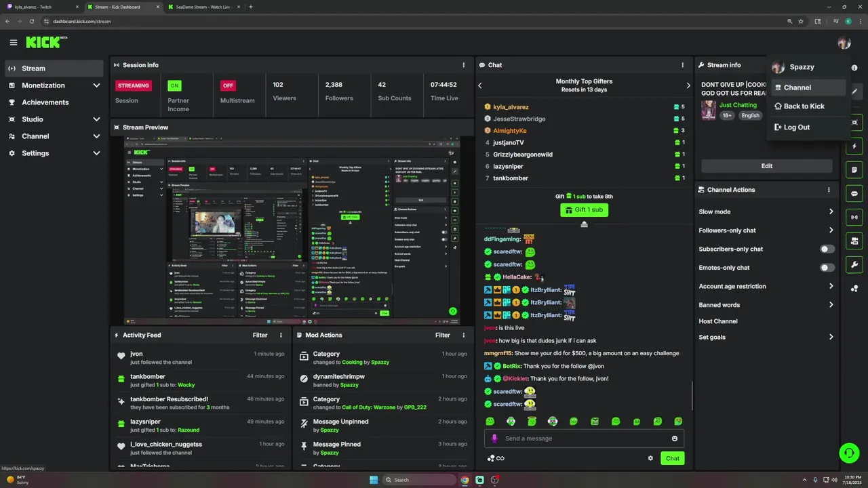
Task: Click the weather widget in taskbar
Action: tap(19, 480)
